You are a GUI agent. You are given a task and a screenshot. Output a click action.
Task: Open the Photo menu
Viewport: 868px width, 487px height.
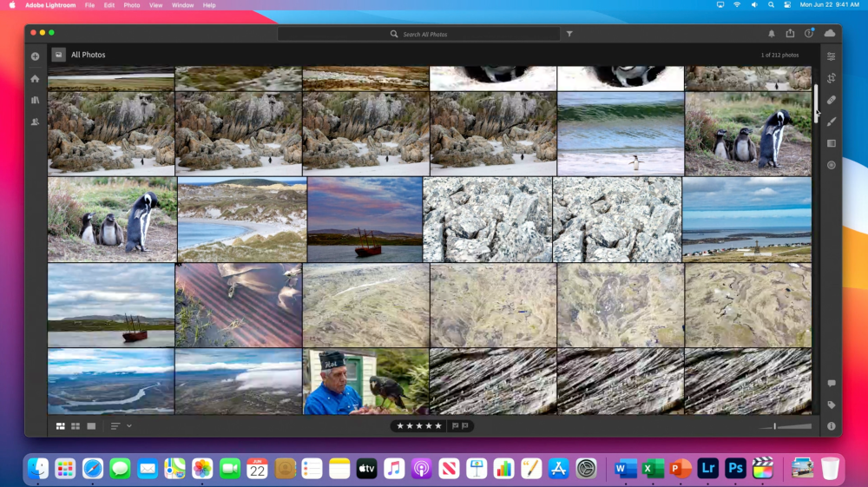point(132,5)
